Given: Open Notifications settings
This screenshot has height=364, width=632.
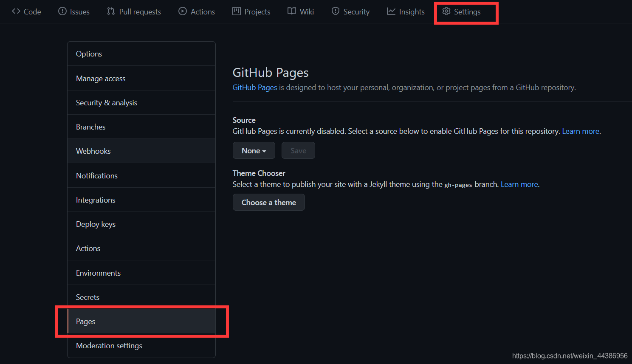Looking at the screenshot, I should pyautogui.click(x=141, y=176).
